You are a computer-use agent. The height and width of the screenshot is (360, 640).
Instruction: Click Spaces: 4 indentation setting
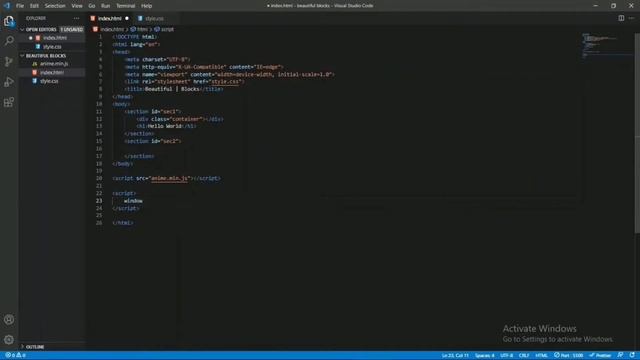[484, 355]
